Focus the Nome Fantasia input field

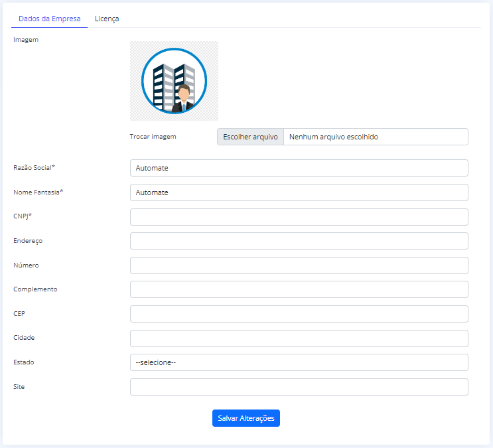point(299,192)
